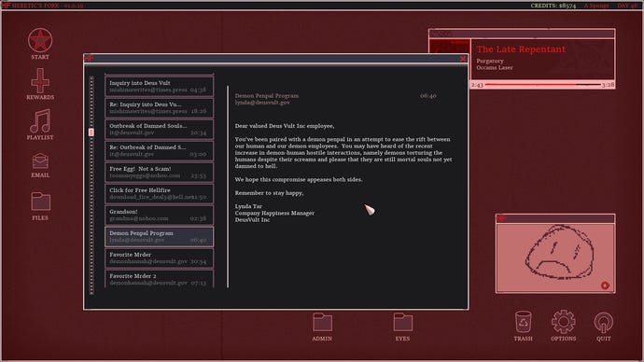The height and width of the screenshot is (362, 644).
Task: Click the CREDITS amount in top bar
Action: (x=553, y=6)
